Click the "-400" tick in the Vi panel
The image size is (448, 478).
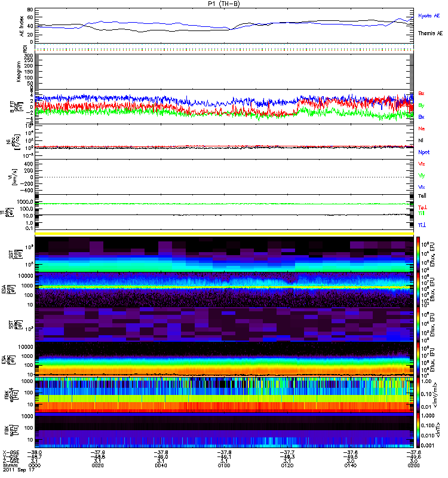click(x=27, y=191)
